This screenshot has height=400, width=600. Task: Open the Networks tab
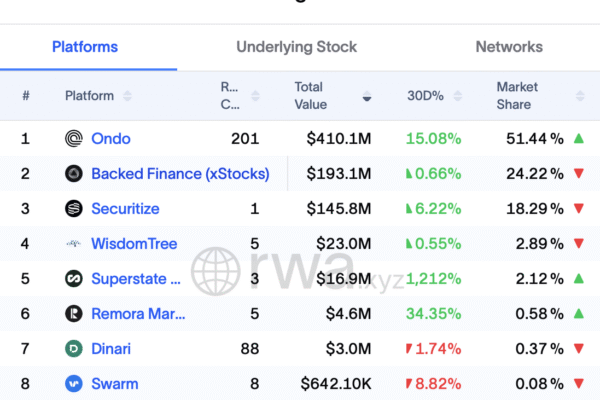pos(509,47)
